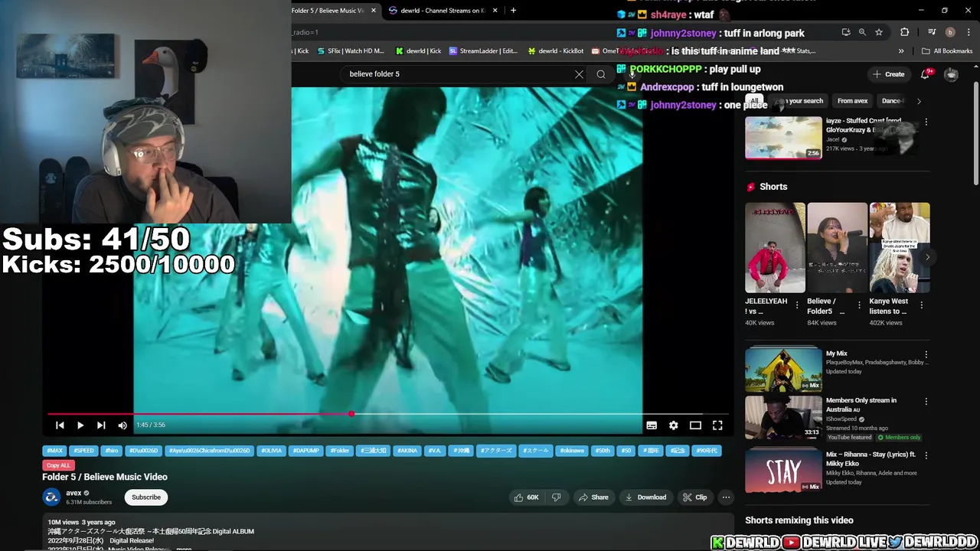The image size is (980, 551).
Task: Show next Shorts with right arrow
Action: [x=927, y=257]
